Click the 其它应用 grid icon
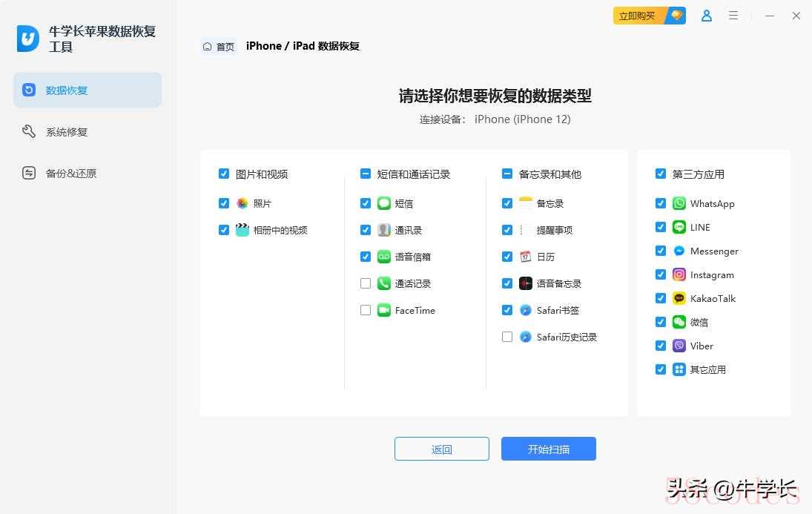812x514 pixels. pyautogui.click(x=679, y=369)
